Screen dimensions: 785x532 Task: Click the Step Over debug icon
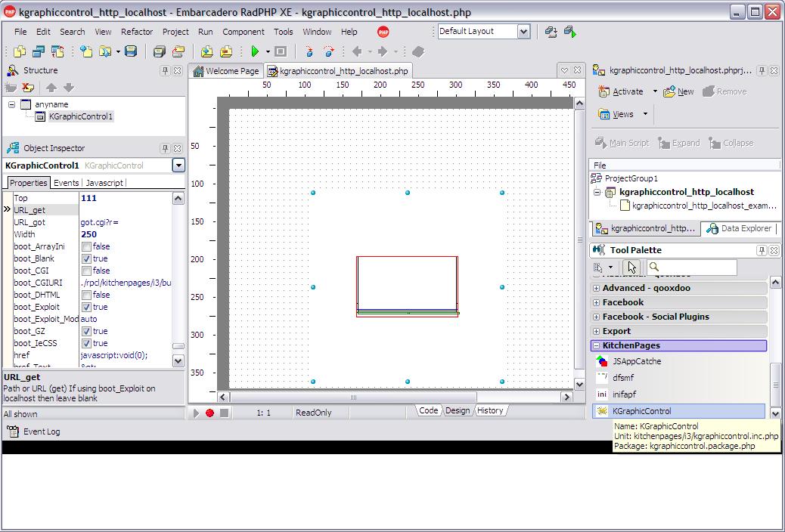tap(328, 51)
